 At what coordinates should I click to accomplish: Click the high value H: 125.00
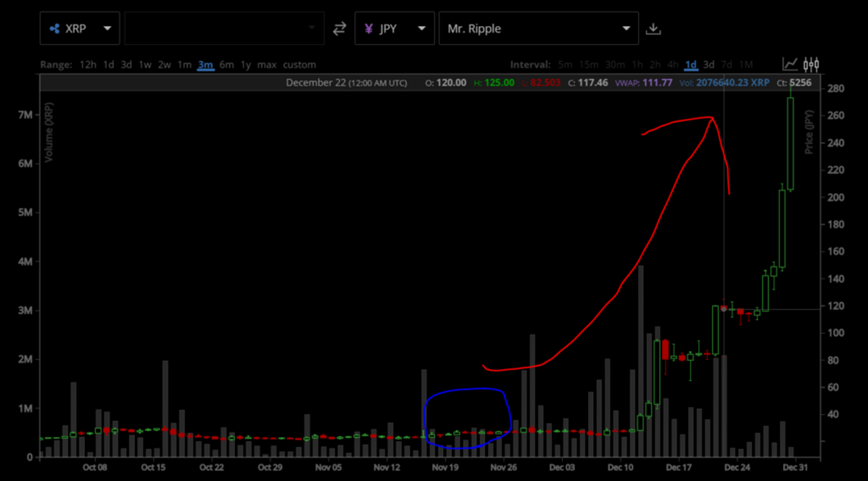tap(494, 83)
